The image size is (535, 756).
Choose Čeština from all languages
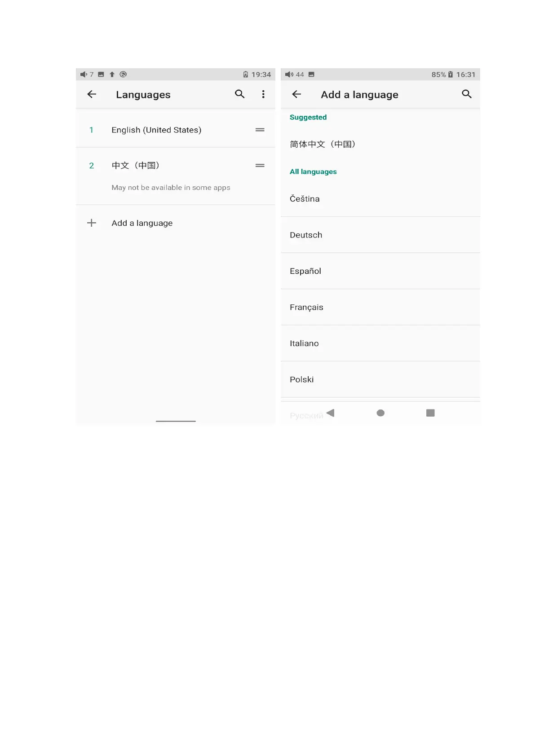pyautogui.click(x=380, y=199)
